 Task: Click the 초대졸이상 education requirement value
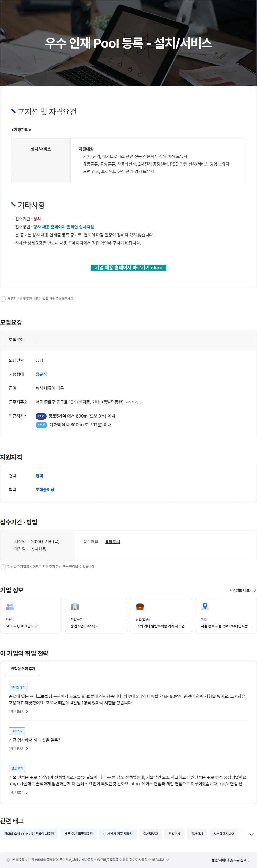[x=45, y=489]
